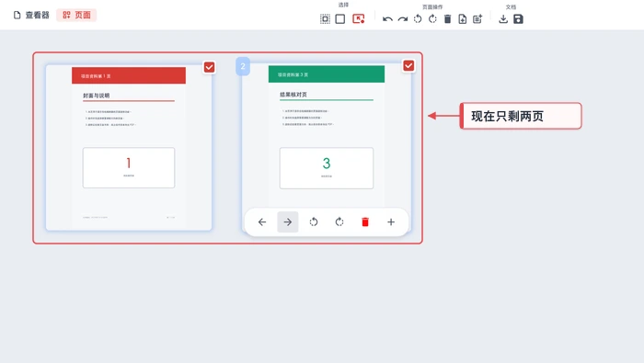644x363 pixels.
Task: Rotate this page clockwise in the floating bar
Action: point(339,221)
